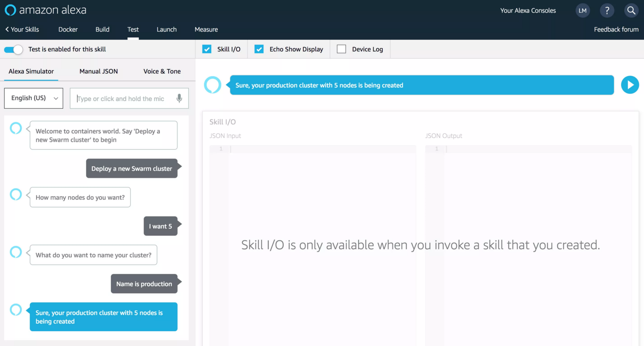
Task: Switch to the Manual JSON tab
Action: pos(99,71)
